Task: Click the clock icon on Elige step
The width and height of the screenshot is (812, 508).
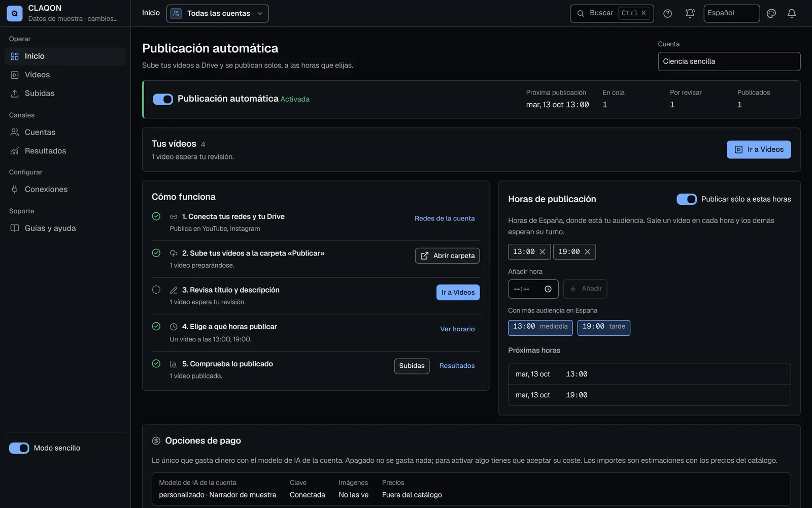Action: (174, 327)
